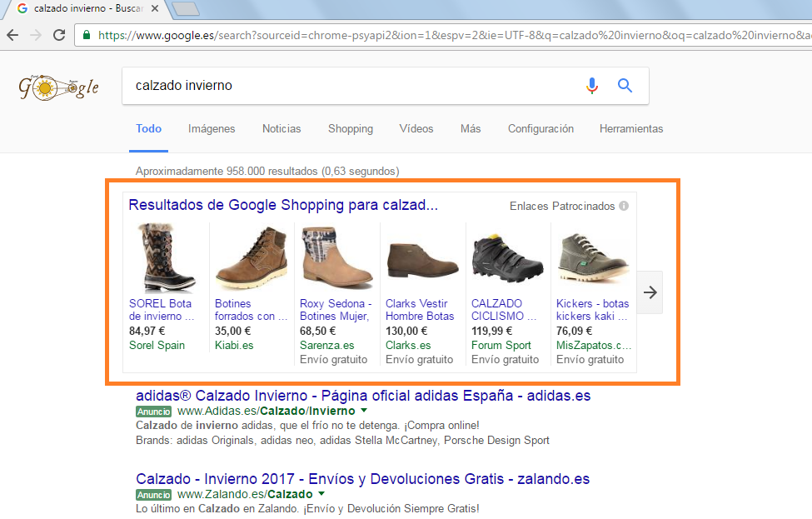
Task: Click the 'Forum Sport' seller name
Action: 501,345
